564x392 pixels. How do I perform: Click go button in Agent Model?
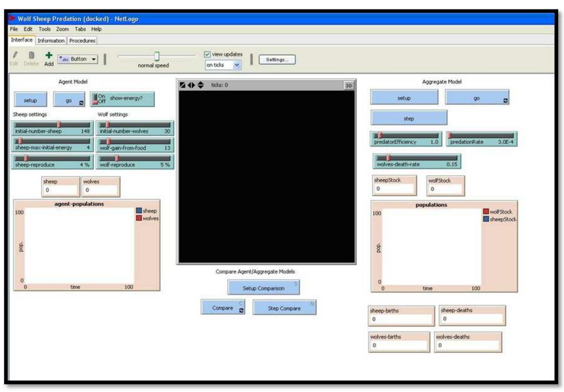click(x=69, y=100)
